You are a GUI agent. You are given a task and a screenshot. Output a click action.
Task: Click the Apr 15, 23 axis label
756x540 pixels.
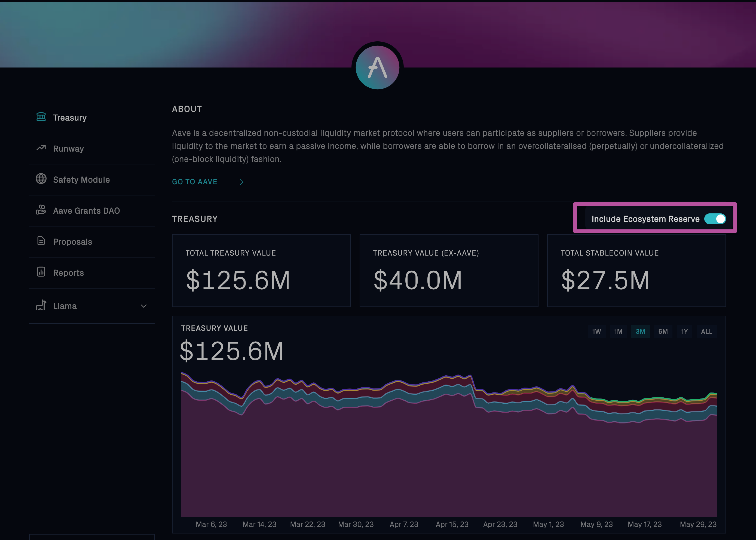click(x=452, y=524)
